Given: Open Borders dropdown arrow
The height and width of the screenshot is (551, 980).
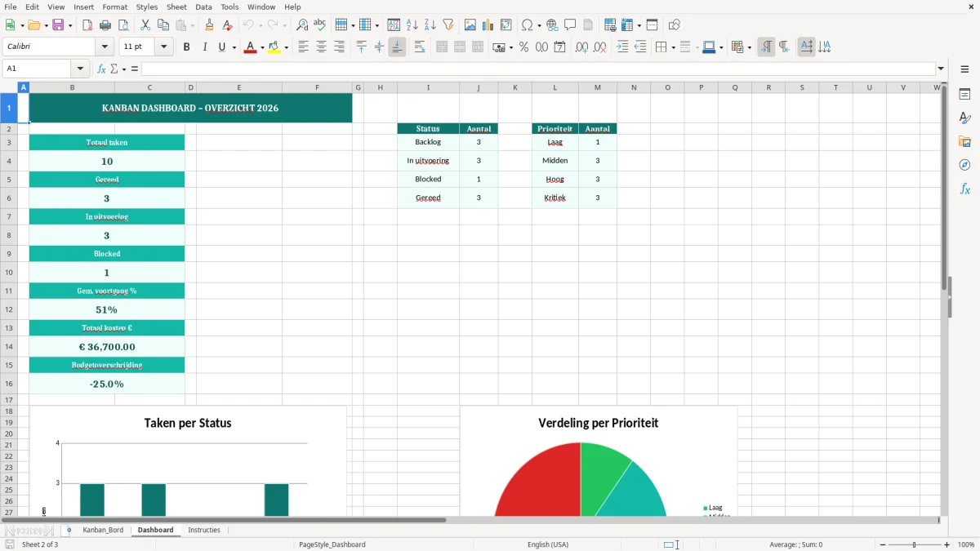Looking at the screenshot, I should (x=673, y=47).
